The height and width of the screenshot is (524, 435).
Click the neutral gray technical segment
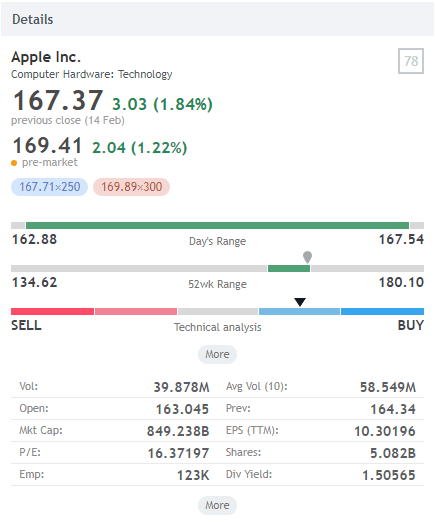click(x=218, y=311)
